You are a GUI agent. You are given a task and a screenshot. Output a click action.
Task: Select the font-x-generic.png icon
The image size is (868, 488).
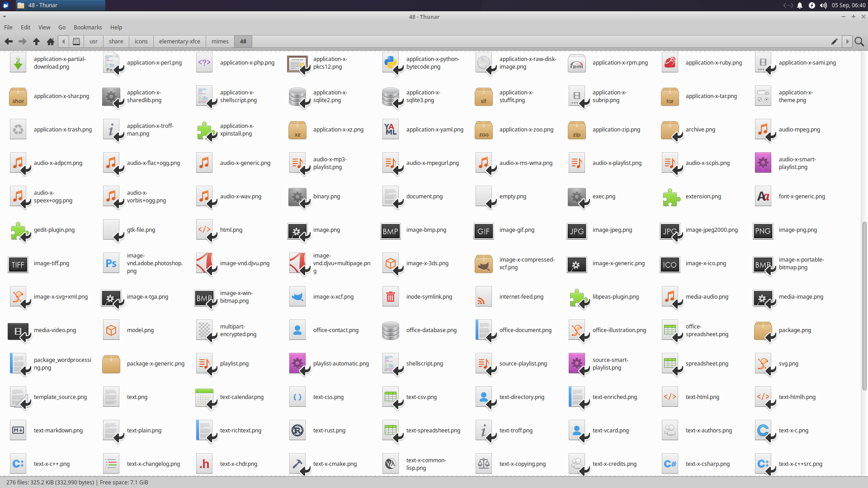[763, 196]
